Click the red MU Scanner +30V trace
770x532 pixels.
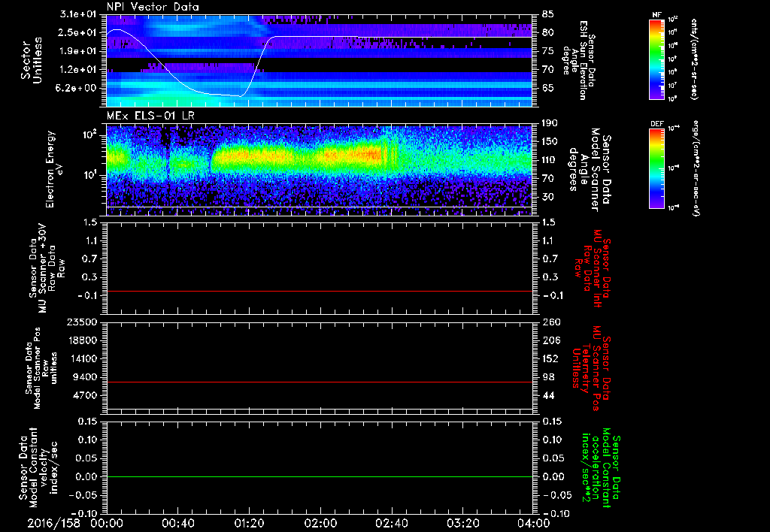[x=319, y=292]
